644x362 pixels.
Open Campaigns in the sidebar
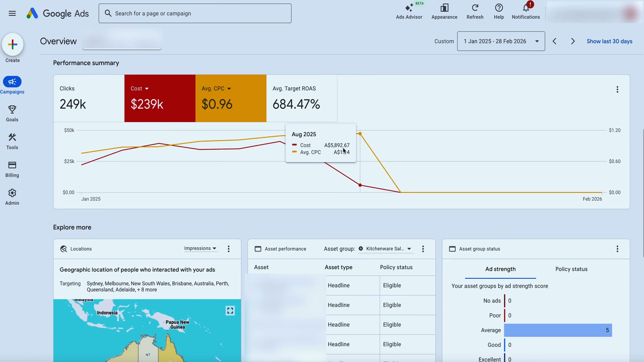tap(12, 85)
